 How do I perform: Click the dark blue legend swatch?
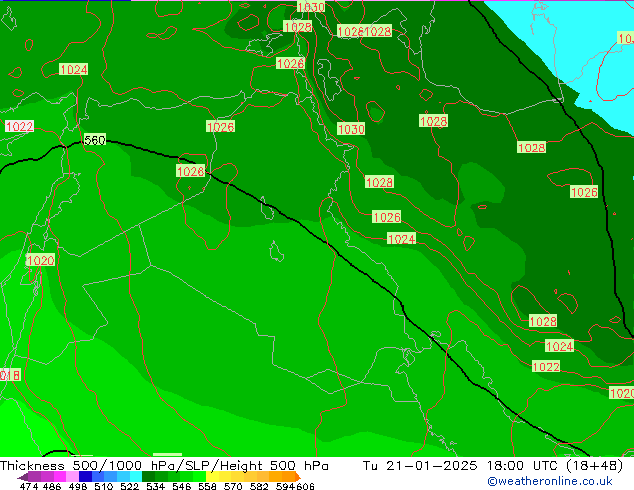click(x=85, y=476)
